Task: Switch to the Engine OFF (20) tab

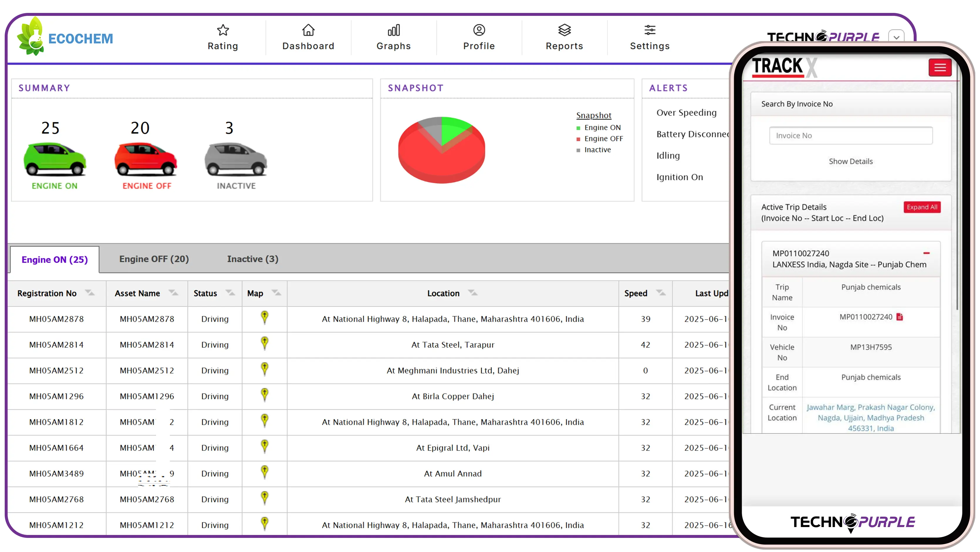Action: pos(154,259)
